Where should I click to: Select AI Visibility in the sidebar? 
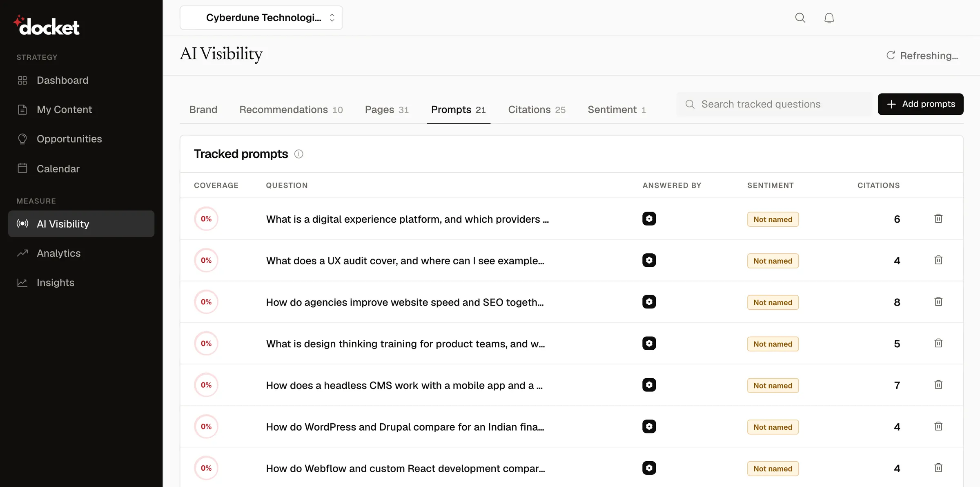[81, 224]
